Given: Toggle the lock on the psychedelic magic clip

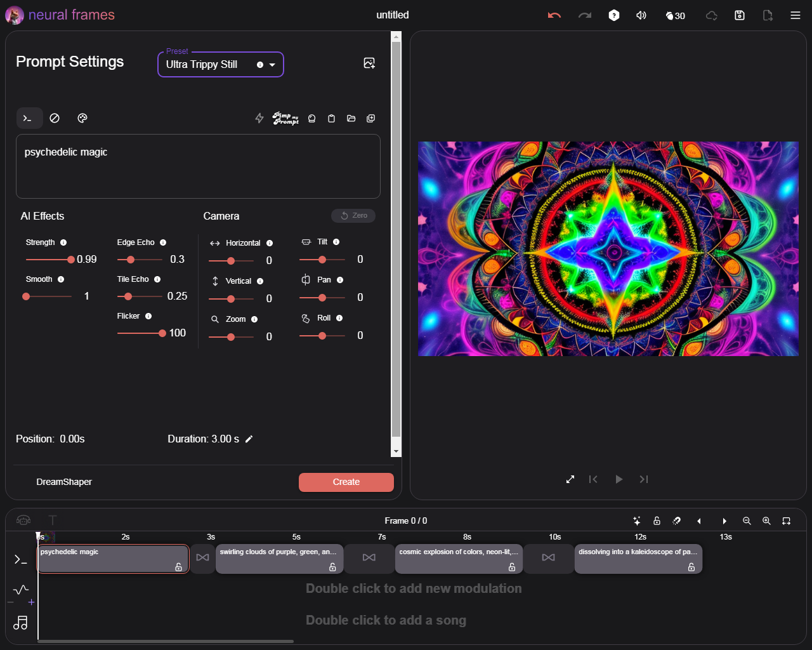Looking at the screenshot, I should [x=179, y=567].
